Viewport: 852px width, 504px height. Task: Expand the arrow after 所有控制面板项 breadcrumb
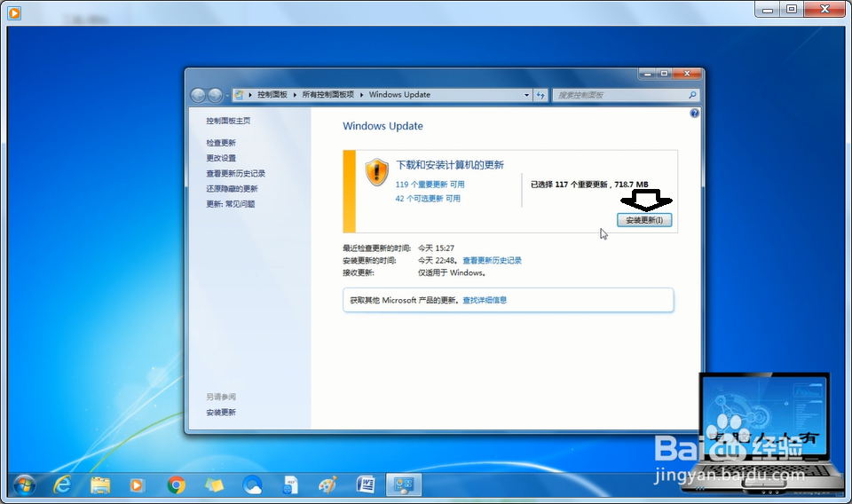click(361, 94)
